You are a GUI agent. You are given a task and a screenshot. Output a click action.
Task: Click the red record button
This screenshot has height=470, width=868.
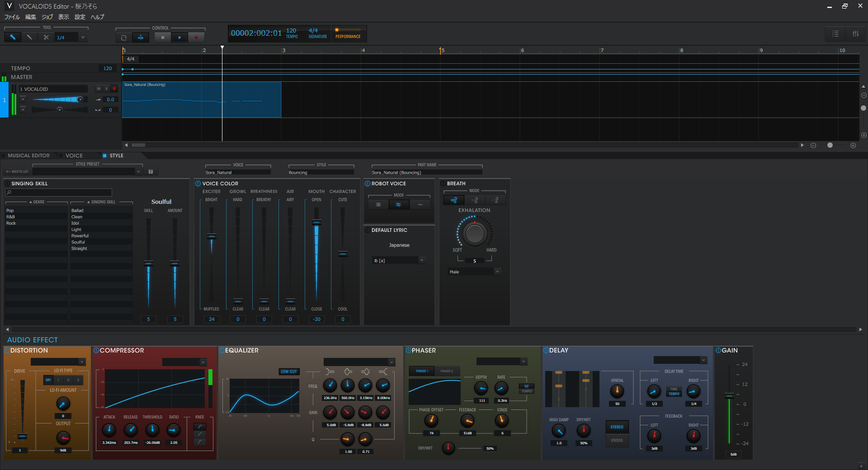tap(196, 38)
